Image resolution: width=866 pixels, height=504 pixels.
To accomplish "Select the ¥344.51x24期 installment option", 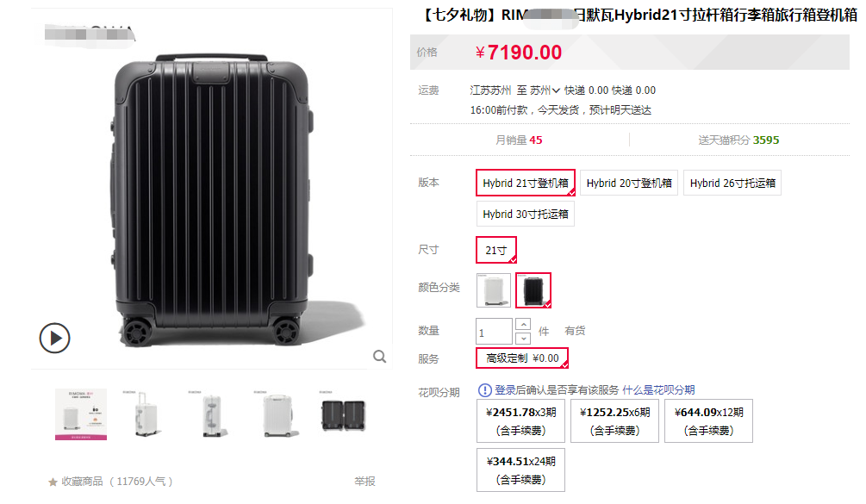I will [520, 470].
